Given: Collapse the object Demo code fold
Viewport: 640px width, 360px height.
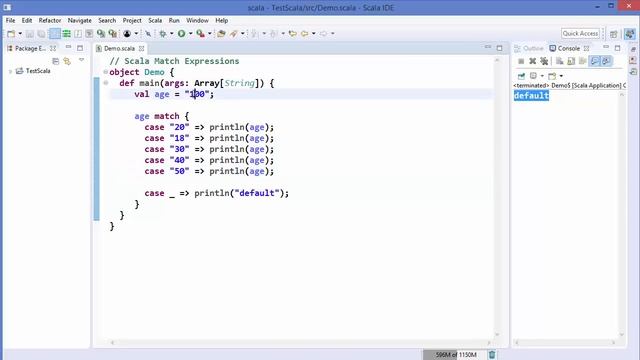Looking at the screenshot, I should (106, 72).
